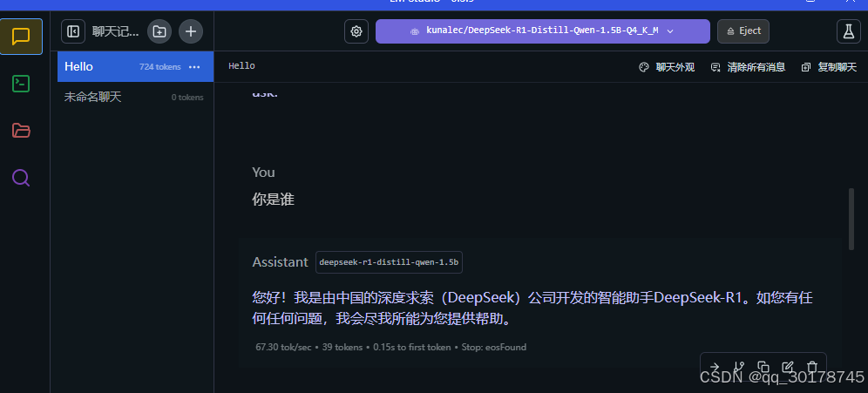Viewport: 868px width, 393px height.
Task: Click the deepseek-r1-distill-qwen-1.5b model tag
Action: (389, 261)
